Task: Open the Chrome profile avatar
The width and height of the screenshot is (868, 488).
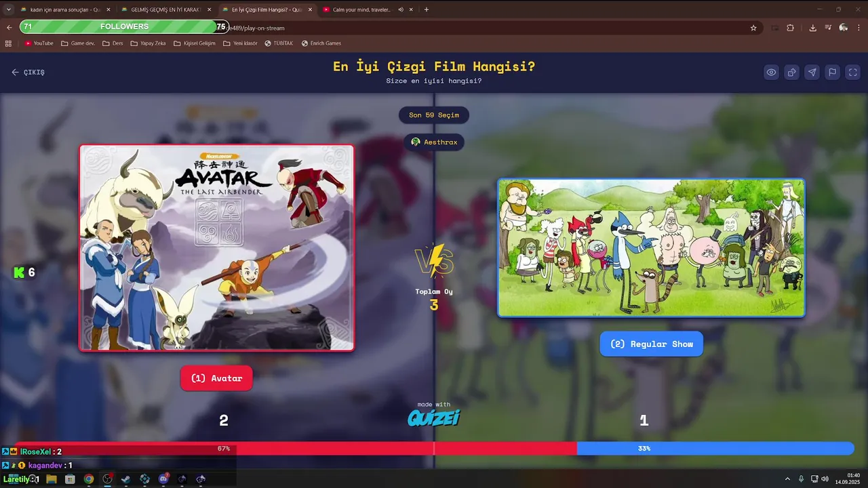Action: (844, 28)
